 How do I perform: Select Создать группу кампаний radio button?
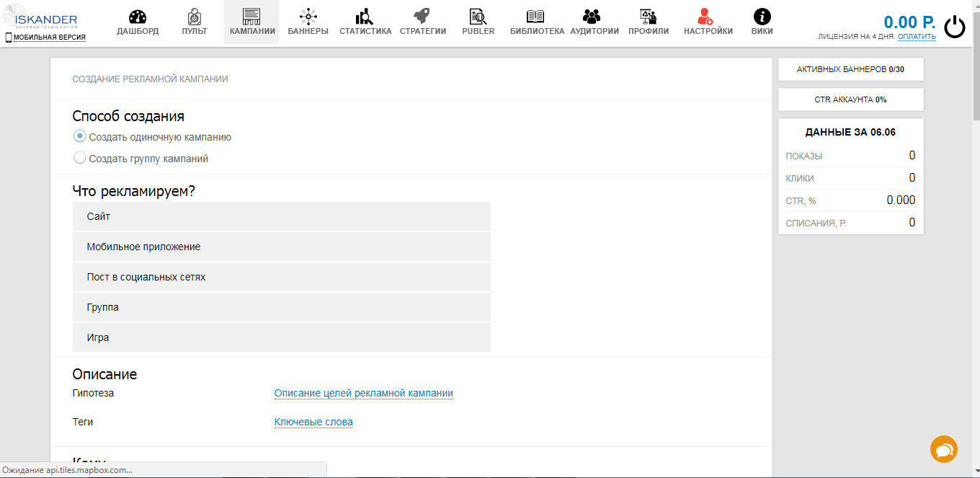(x=80, y=158)
